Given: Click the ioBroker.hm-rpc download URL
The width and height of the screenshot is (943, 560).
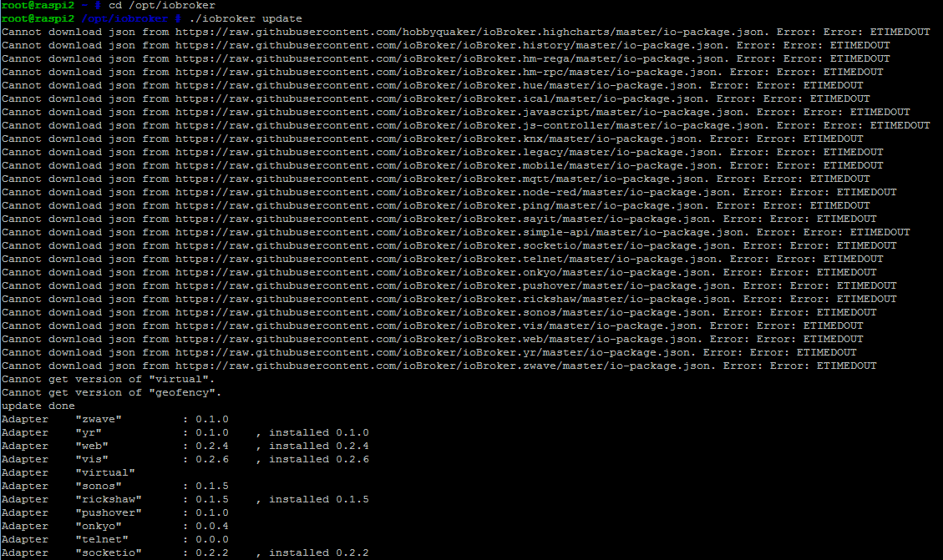Looking at the screenshot, I should [x=446, y=72].
